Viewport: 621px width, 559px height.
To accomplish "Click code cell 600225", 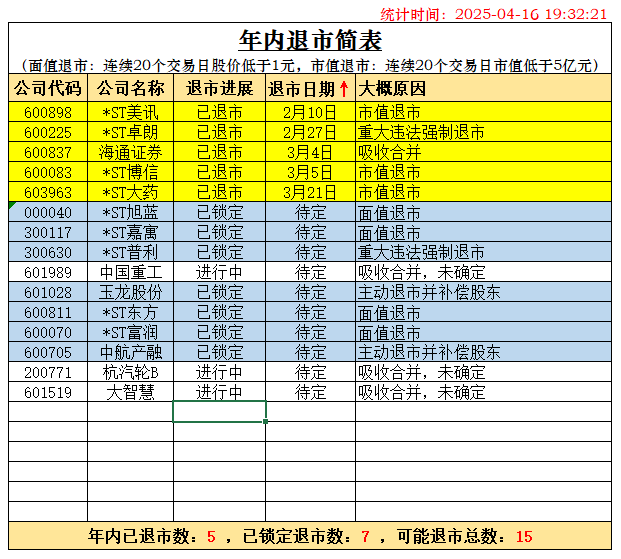I will (48, 132).
